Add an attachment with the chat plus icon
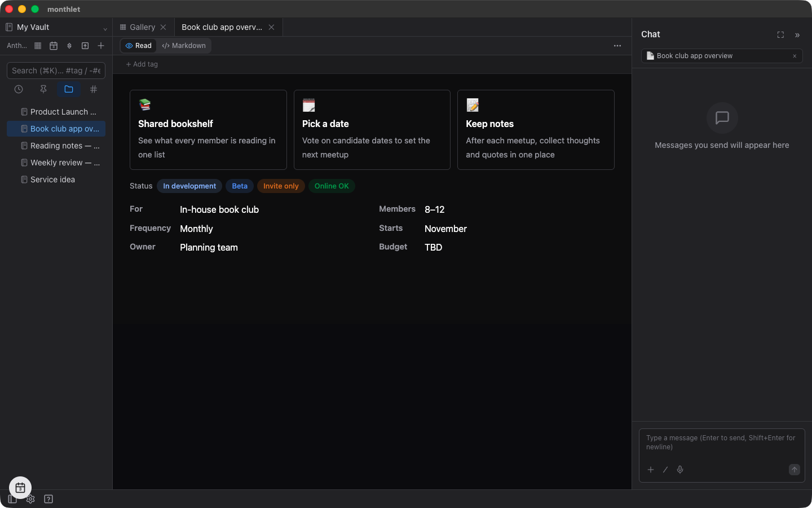The width and height of the screenshot is (812, 508). pyautogui.click(x=651, y=470)
